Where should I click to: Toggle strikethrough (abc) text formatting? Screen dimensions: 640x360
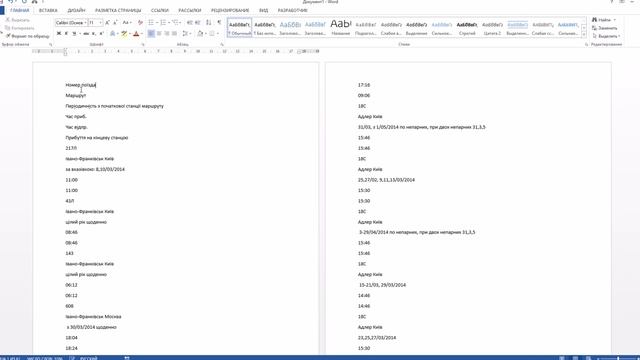tap(86, 33)
